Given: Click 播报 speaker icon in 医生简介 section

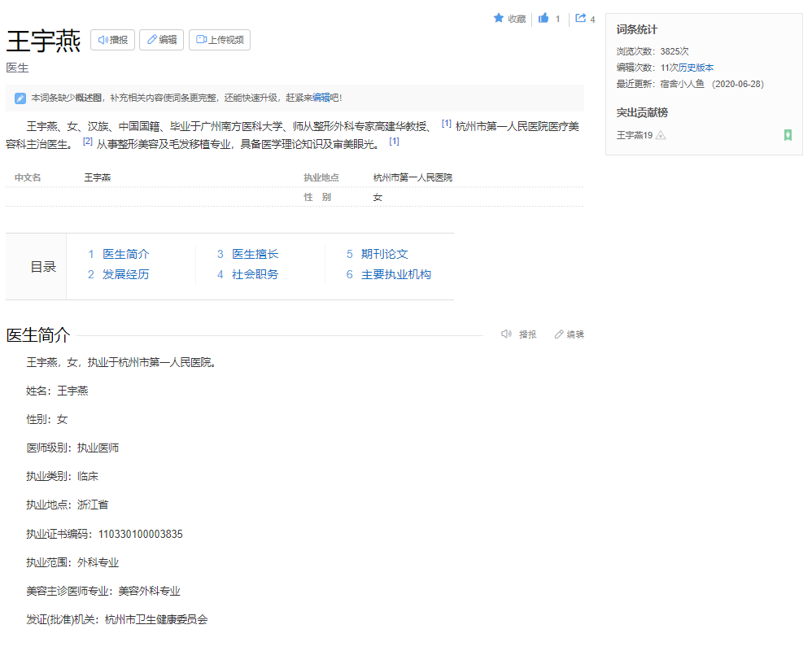Looking at the screenshot, I should [507, 334].
